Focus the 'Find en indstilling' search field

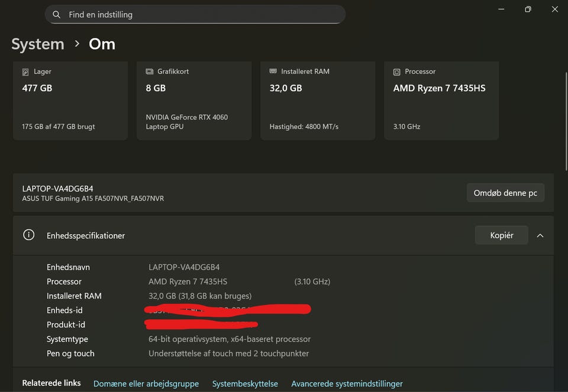coord(195,14)
